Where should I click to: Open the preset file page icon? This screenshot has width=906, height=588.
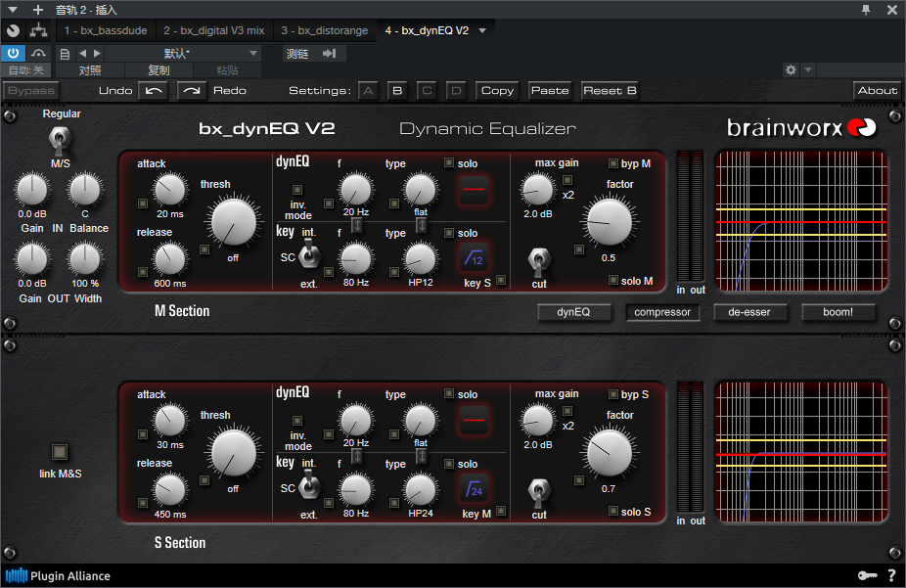tap(65, 54)
